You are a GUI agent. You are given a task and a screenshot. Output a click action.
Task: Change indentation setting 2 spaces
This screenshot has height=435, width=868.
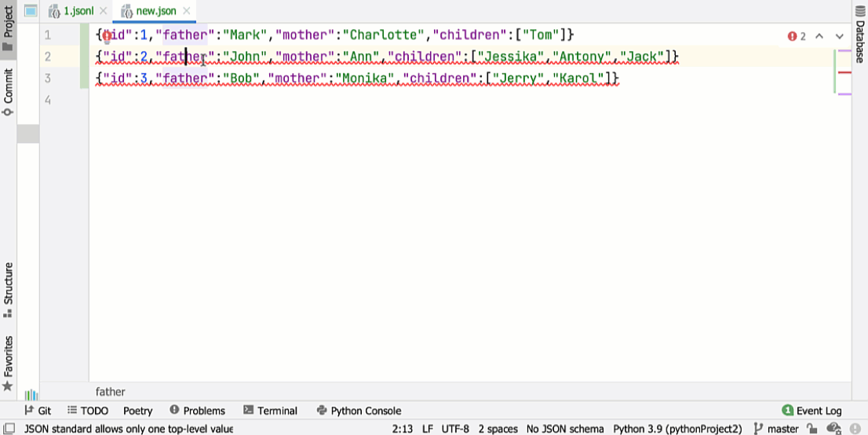[498, 429]
